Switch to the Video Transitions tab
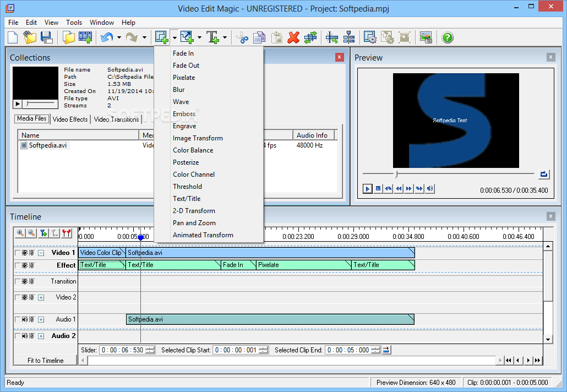567x392 pixels. (117, 119)
